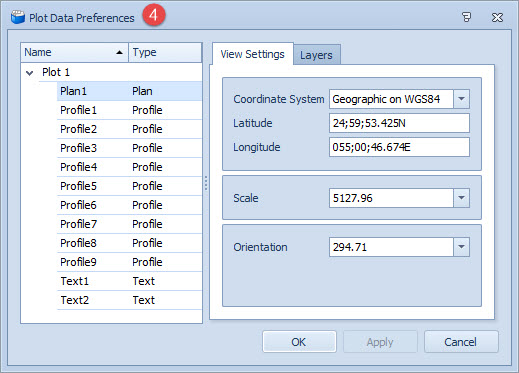The height and width of the screenshot is (373, 519).
Task: Open the Coordinate System dropdown
Action: (x=461, y=99)
